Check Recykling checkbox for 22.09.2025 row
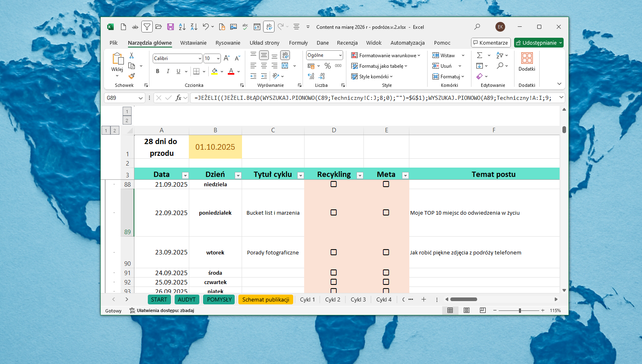Viewport: 642px width, 364px height. click(333, 213)
